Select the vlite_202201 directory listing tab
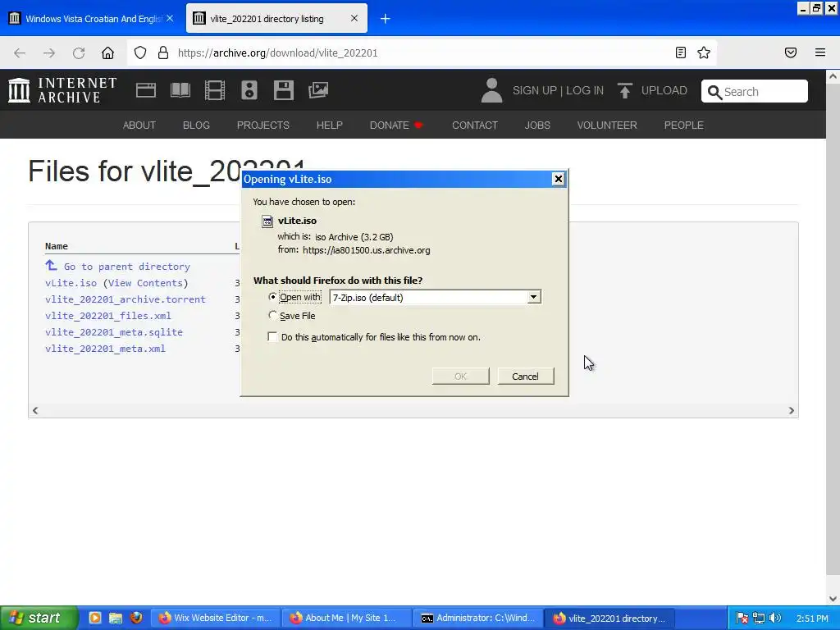The image size is (840, 630). 276,19
